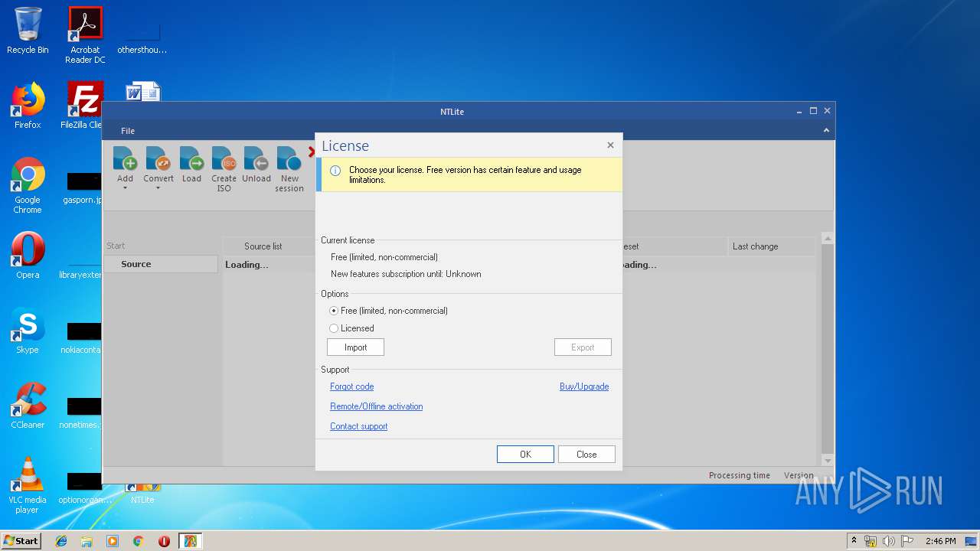This screenshot has height=551, width=980.
Task: Click the Windows Start button
Action: tap(21, 540)
